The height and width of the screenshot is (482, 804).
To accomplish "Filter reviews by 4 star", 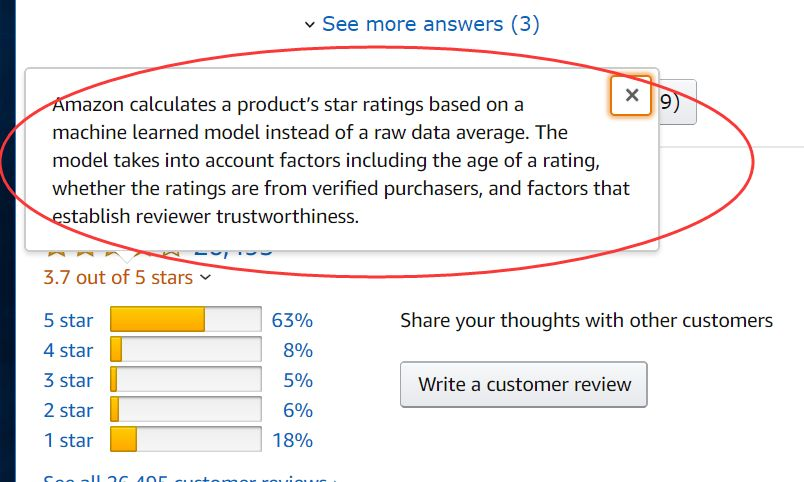I will pyautogui.click(x=68, y=350).
